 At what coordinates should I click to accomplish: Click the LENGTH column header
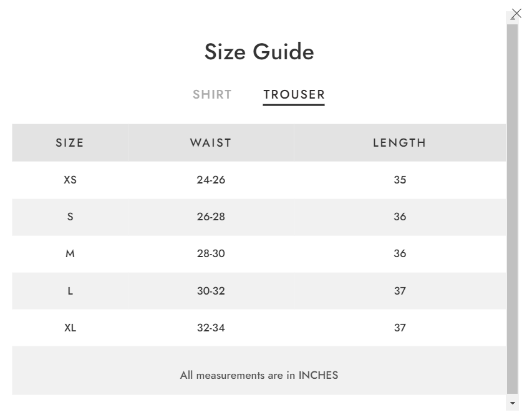[x=400, y=143]
